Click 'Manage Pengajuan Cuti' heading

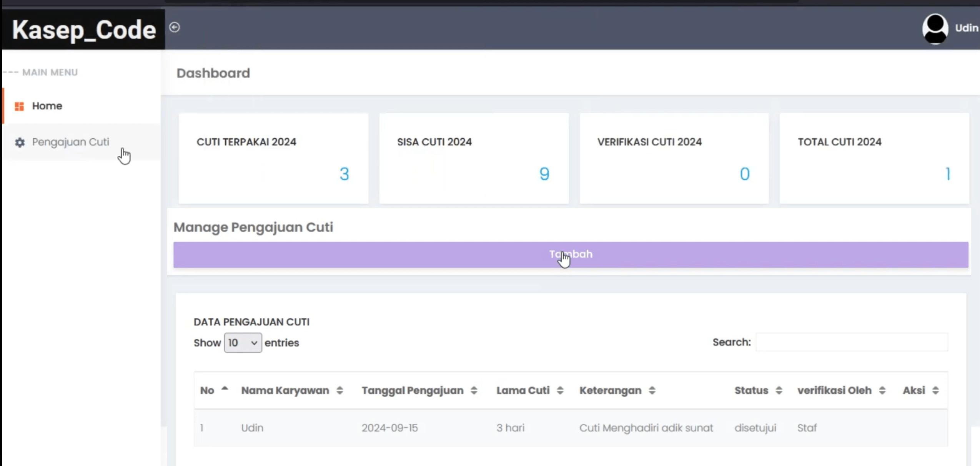pos(253,227)
